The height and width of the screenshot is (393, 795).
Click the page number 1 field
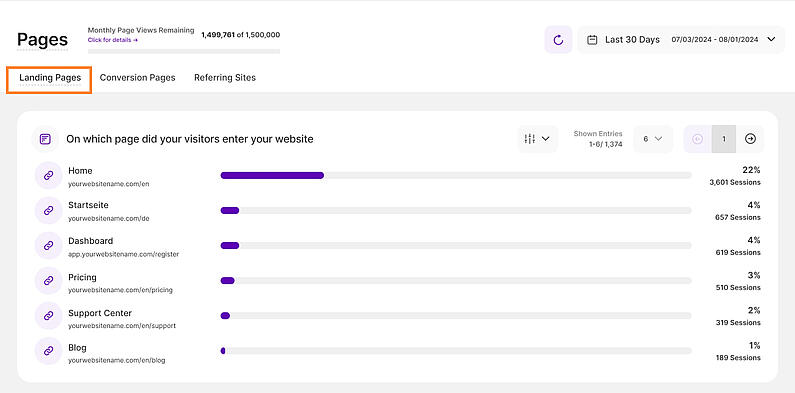[x=724, y=139]
